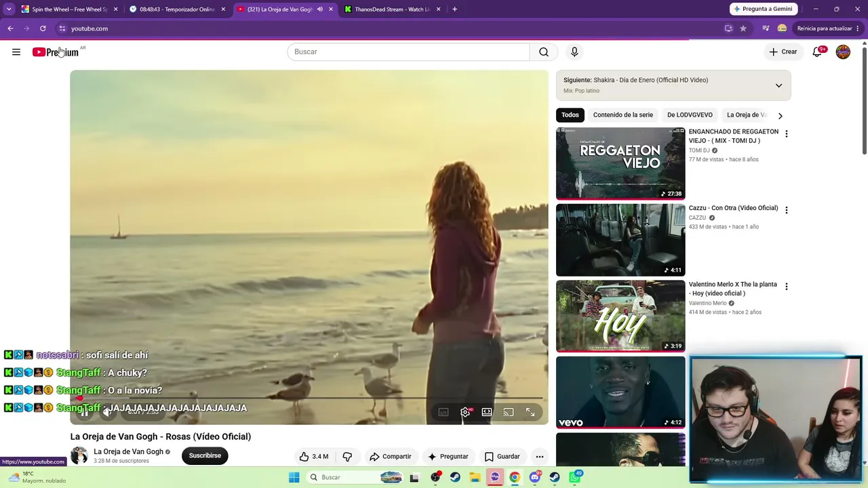Open a new Chrome tab

coord(454,9)
